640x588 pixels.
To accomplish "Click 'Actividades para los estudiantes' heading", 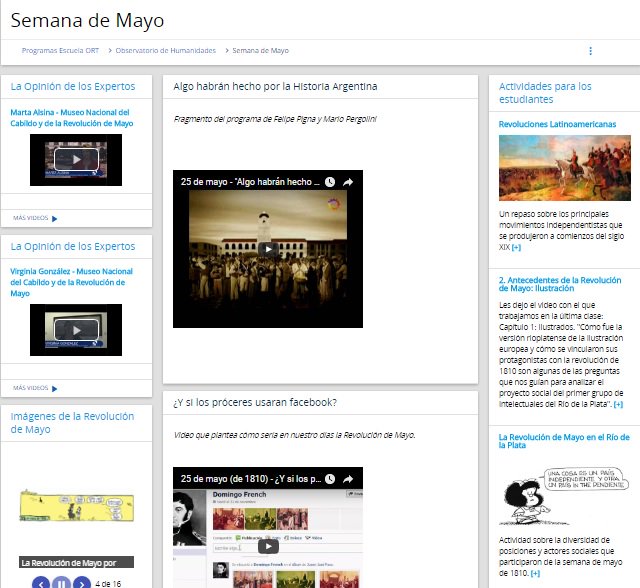I will [x=545, y=93].
